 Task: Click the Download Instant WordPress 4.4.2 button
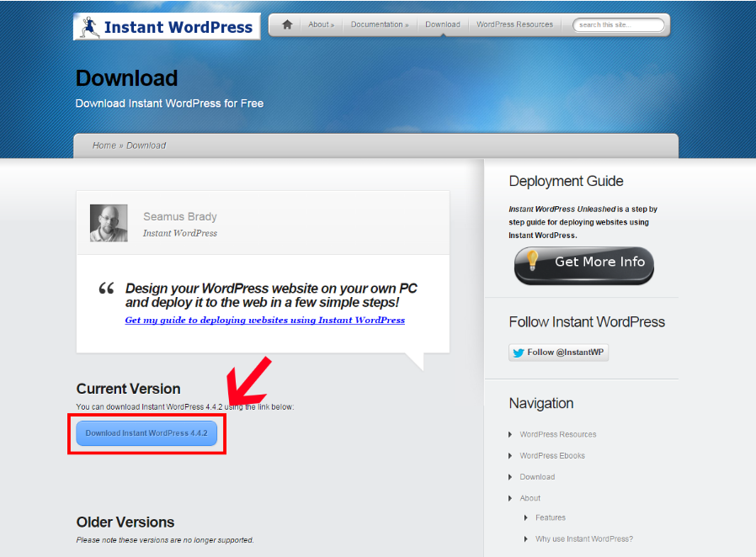[146, 433]
